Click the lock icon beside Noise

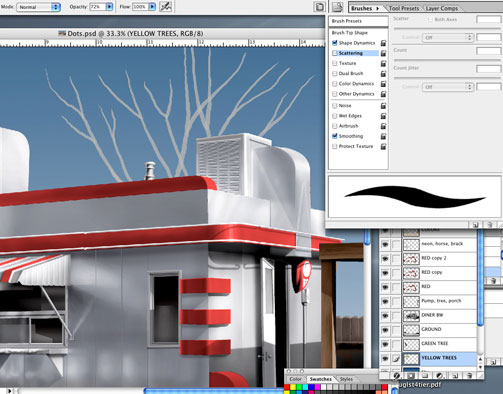(x=383, y=106)
